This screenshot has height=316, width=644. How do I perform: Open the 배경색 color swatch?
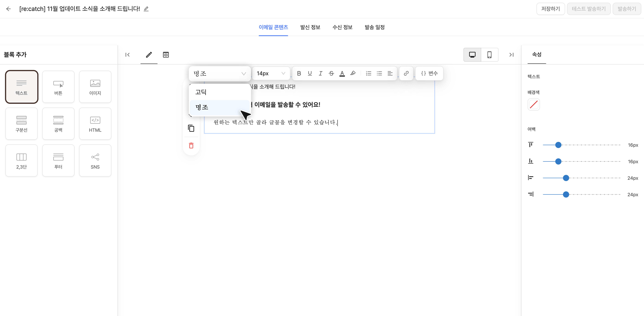point(534,104)
